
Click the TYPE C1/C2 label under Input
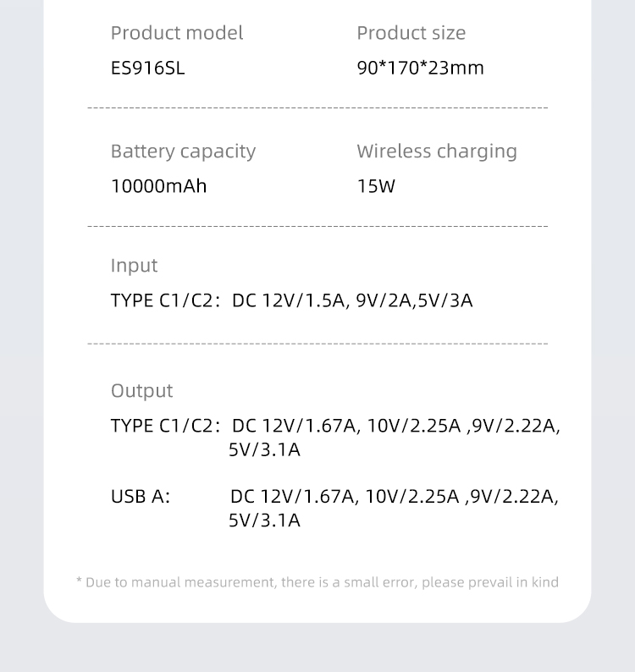click(x=165, y=300)
